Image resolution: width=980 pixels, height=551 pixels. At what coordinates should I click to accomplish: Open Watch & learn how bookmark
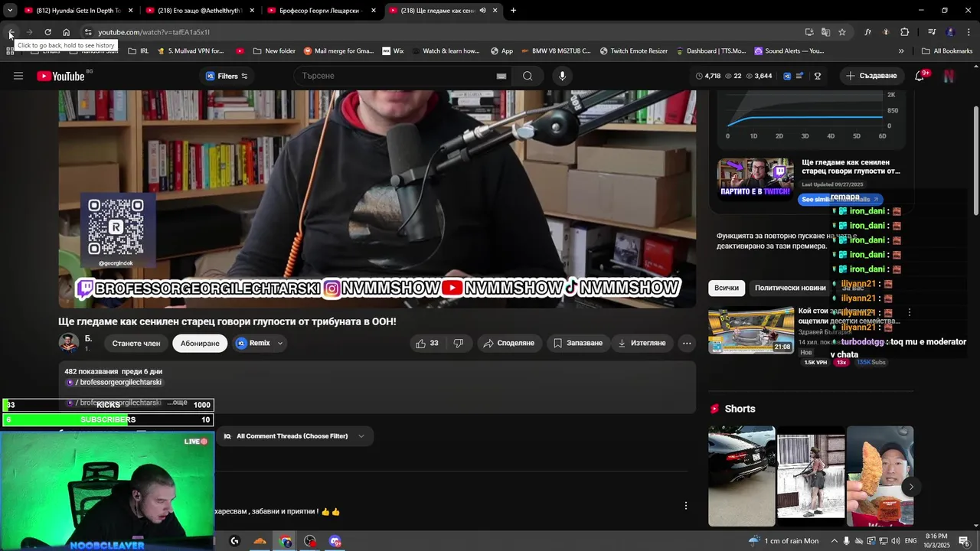[x=445, y=51]
